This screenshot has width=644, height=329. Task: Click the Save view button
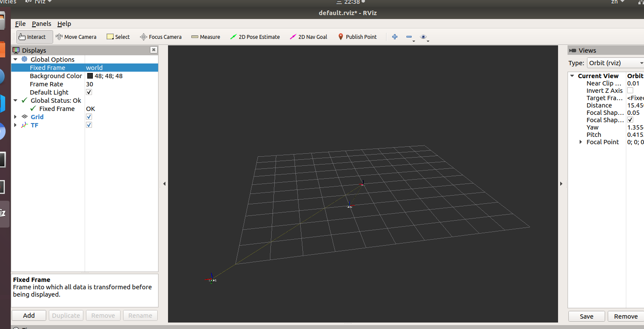click(587, 316)
